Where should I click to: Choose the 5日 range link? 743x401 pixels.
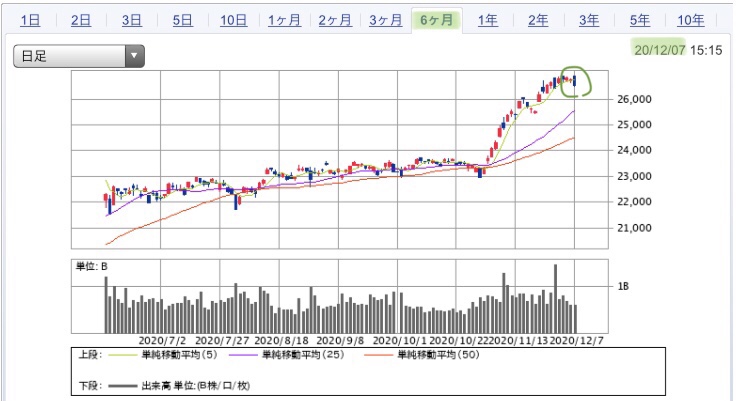(x=182, y=20)
